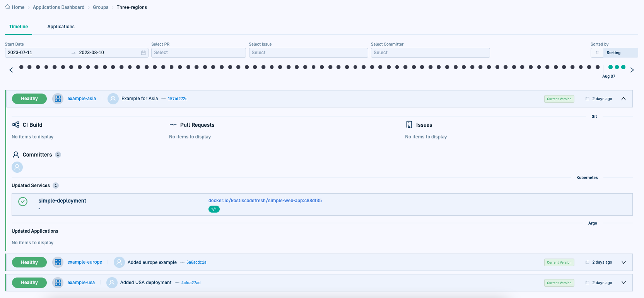Click the example-asia application grid icon
Image resolution: width=644 pixels, height=298 pixels.
(x=58, y=99)
